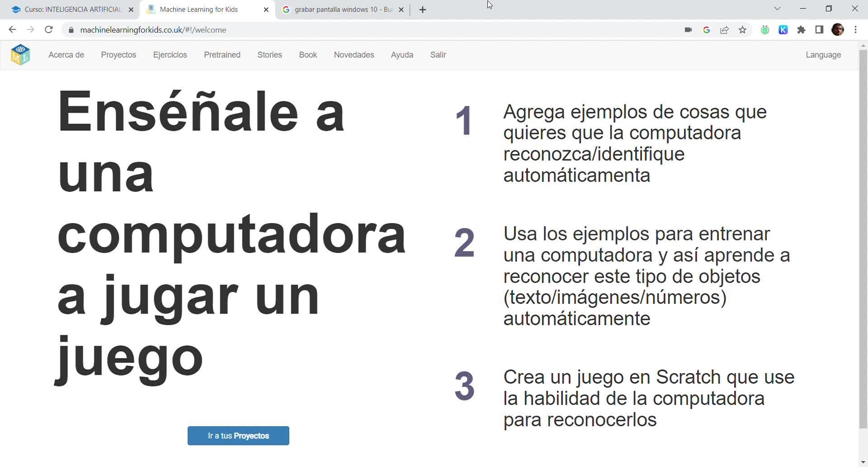Click the scrollbar up arrow
The image size is (868, 467).
coord(863,46)
